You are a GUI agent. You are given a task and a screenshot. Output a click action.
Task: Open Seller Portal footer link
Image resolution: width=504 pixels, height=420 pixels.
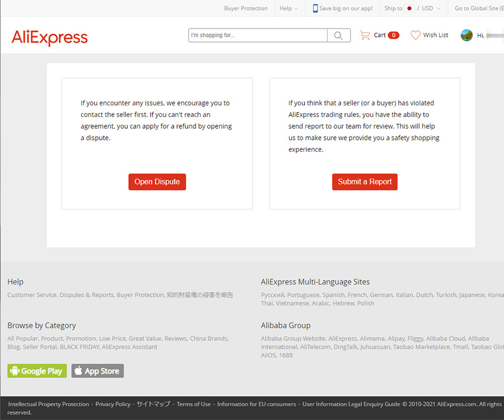click(x=40, y=347)
